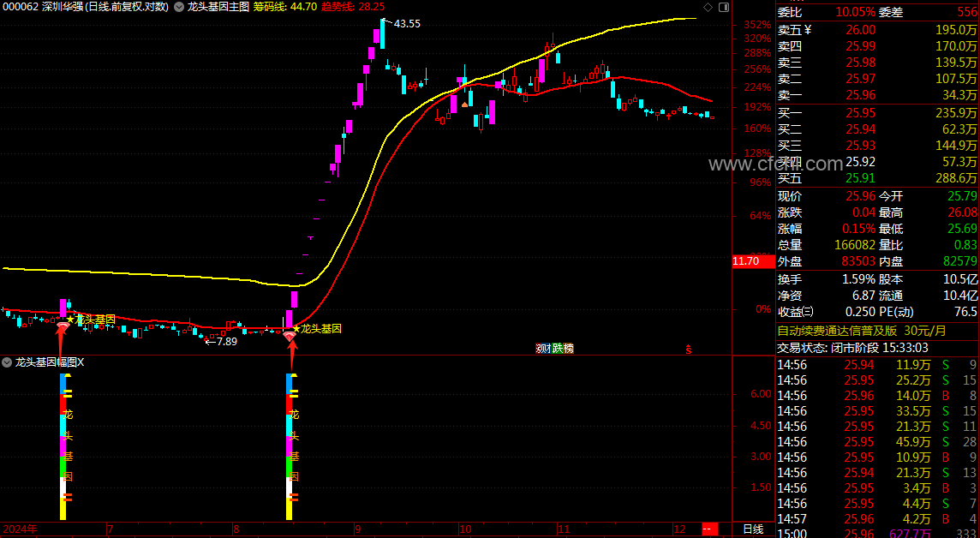Click the 总量 value 166082
980x538 pixels.
tap(855, 245)
